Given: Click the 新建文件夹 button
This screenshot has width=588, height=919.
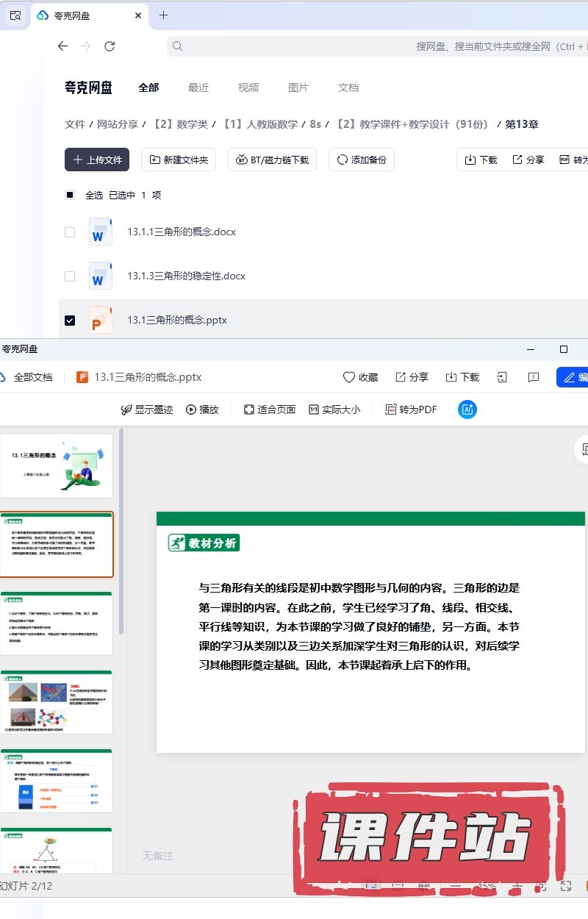Looking at the screenshot, I should (178, 160).
